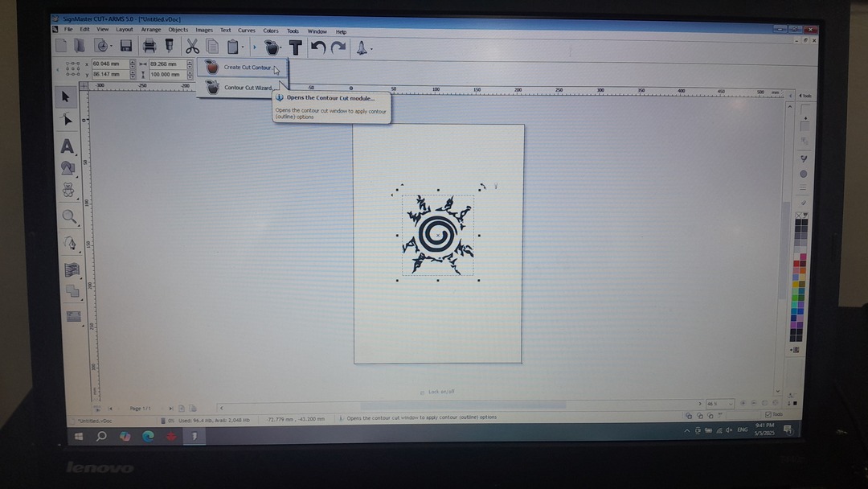Select the bottom rectangle tool in toolbox

[x=73, y=316]
